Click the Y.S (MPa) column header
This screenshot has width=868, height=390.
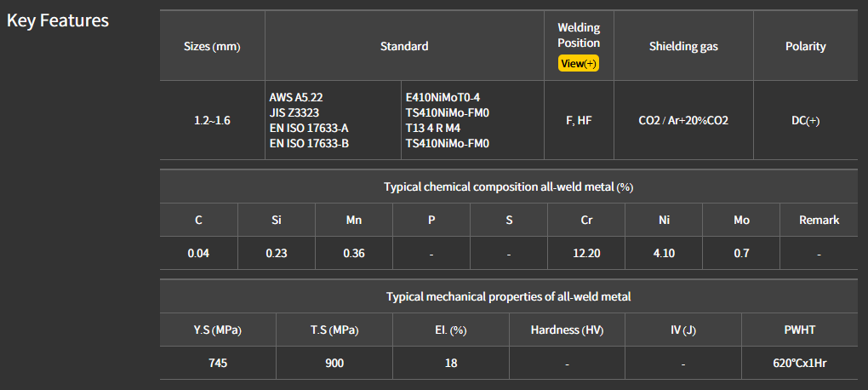click(218, 330)
